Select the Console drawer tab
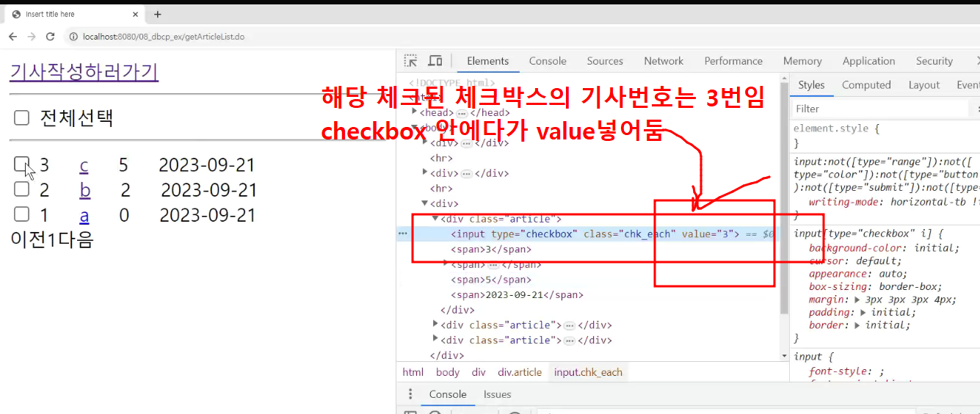This screenshot has height=414, width=980. click(448, 394)
